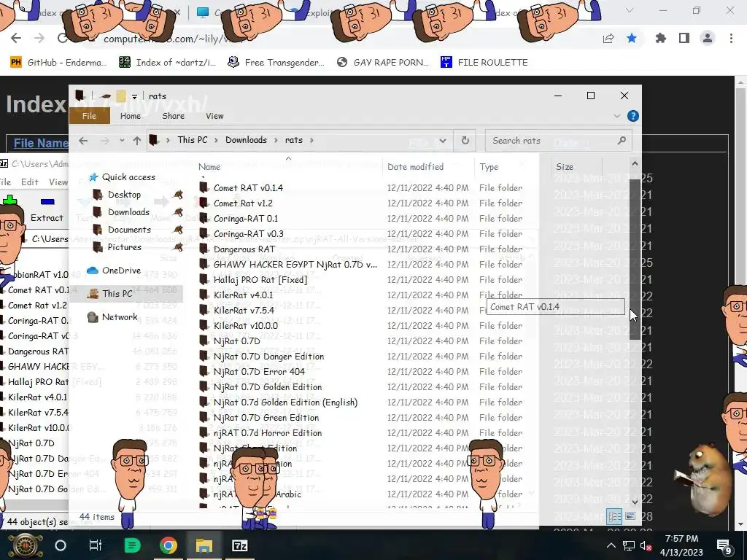Select the Comet RAT v0.1.4 folder icon
Image resolution: width=747 pixels, height=560 pixels.
click(x=204, y=187)
